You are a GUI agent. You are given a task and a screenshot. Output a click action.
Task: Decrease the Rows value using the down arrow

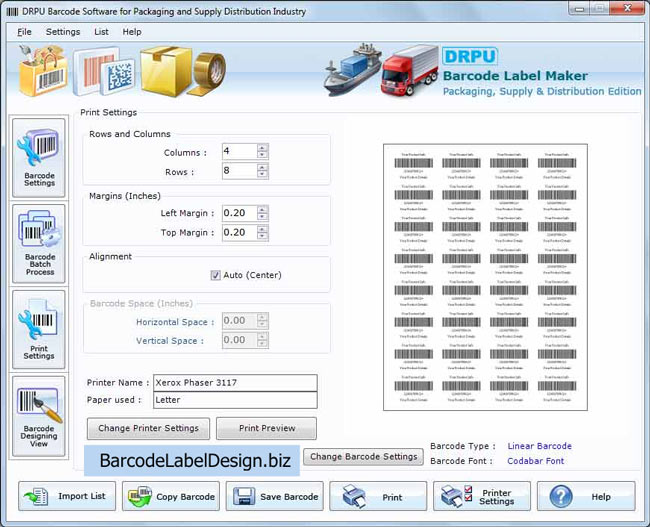262,176
